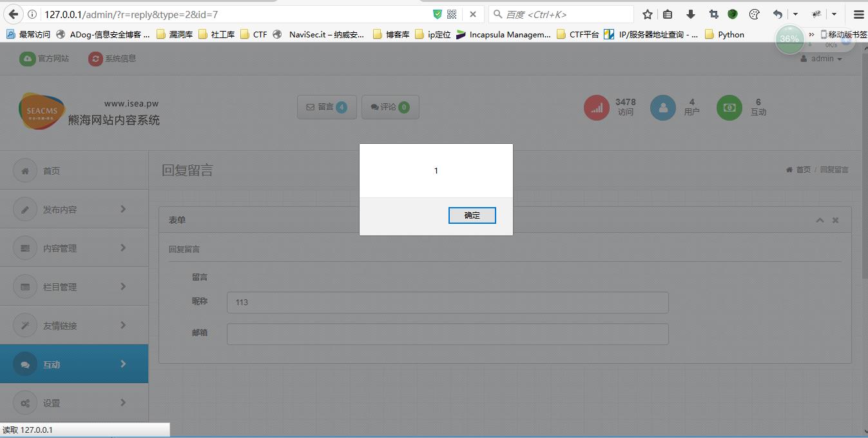Viewport: 868px width, 438px height.
Task: Click the site info icon in address bar
Action: [x=32, y=14]
